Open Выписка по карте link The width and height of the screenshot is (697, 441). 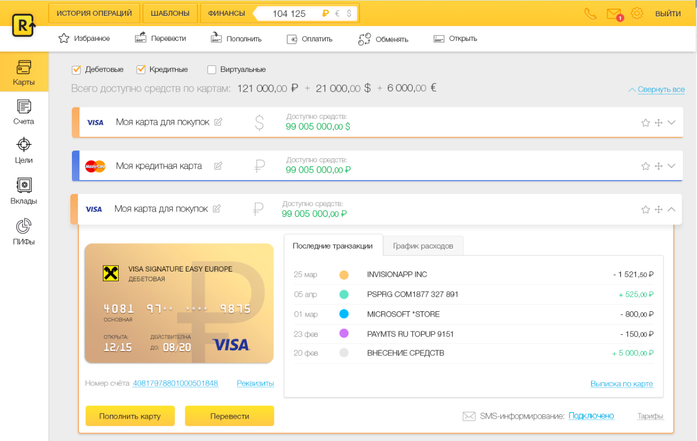(x=621, y=384)
